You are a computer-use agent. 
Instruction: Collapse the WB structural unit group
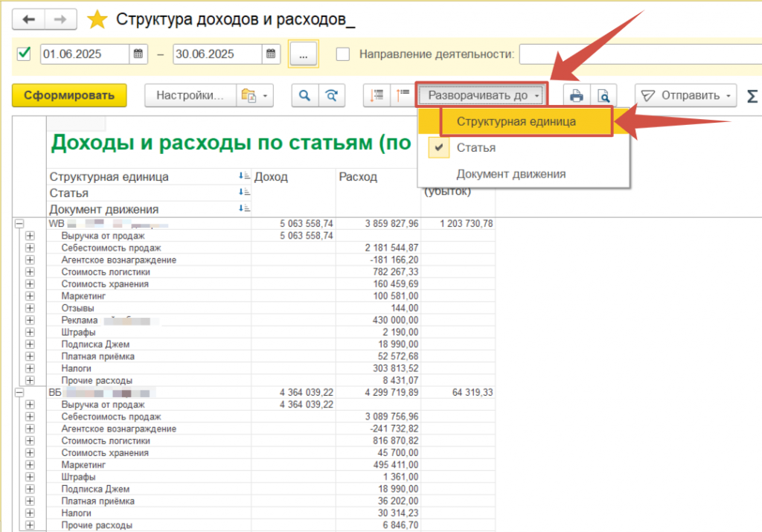19,223
